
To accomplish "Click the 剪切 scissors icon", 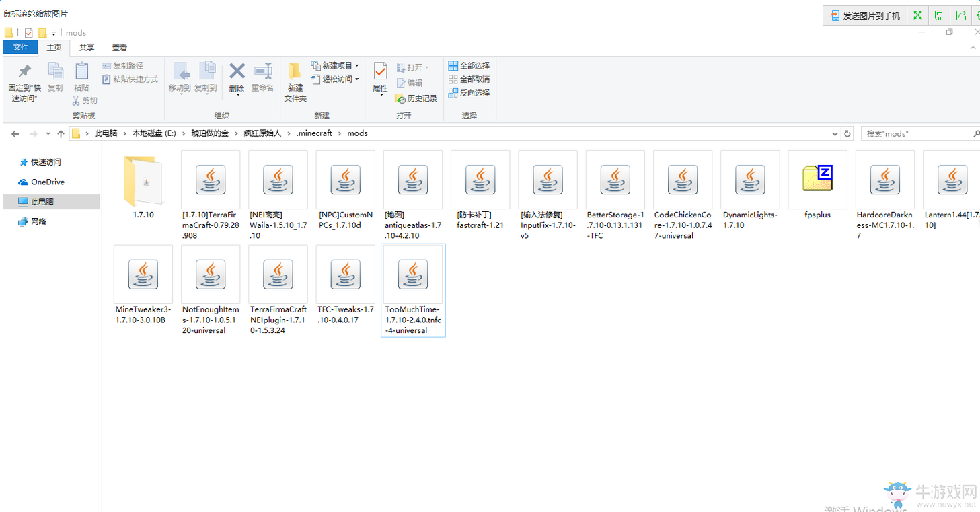I will [x=76, y=100].
